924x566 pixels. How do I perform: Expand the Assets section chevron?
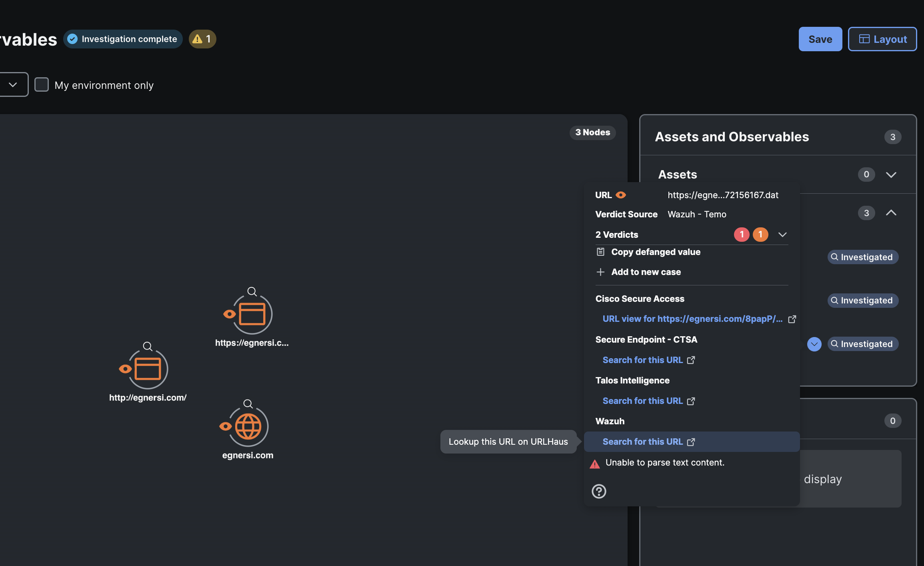[x=891, y=175]
